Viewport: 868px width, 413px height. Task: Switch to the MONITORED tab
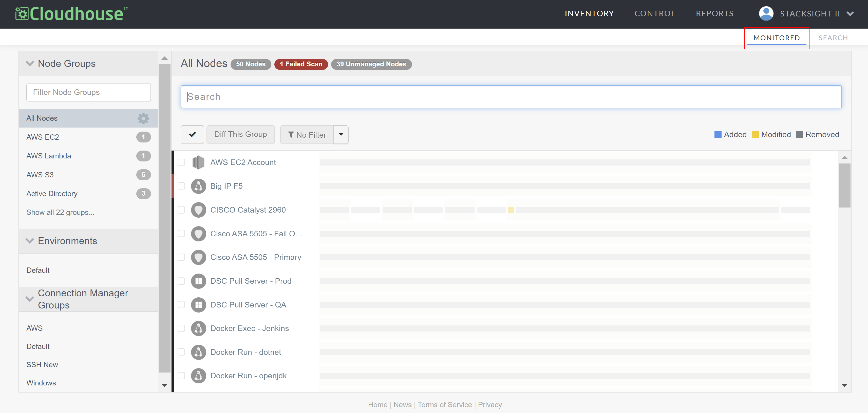click(777, 38)
